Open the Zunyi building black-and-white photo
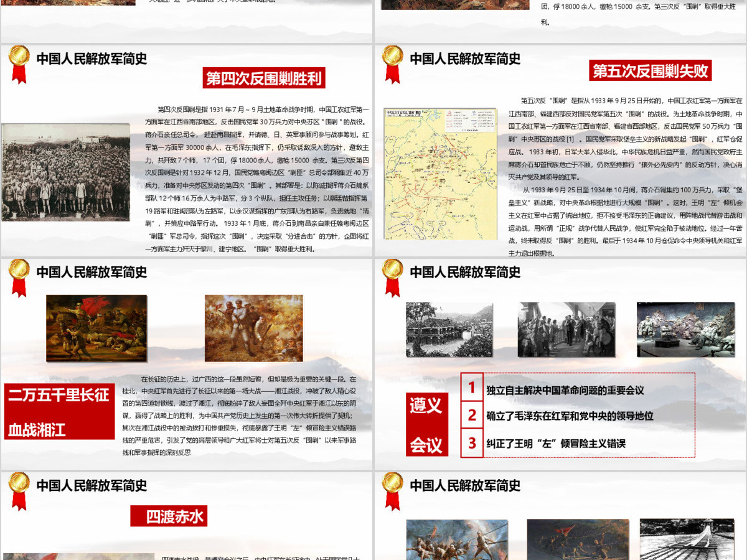The width and height of the screenshot is (747, 560). [x=449, y=330]
